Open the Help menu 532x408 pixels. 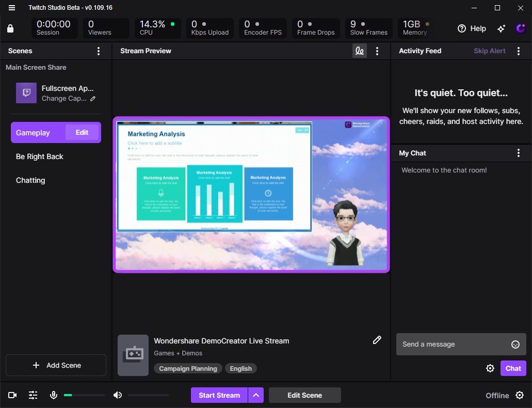point(472,28)
